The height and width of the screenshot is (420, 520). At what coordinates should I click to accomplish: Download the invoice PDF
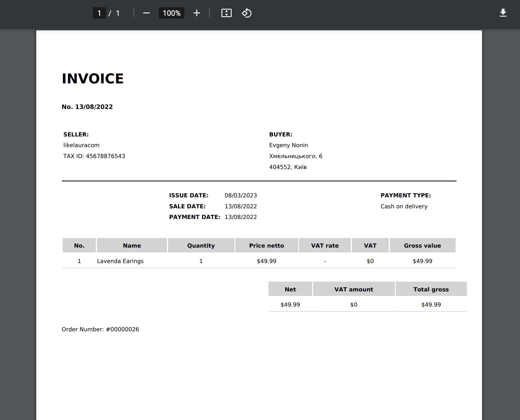click(x=503, y=13)
